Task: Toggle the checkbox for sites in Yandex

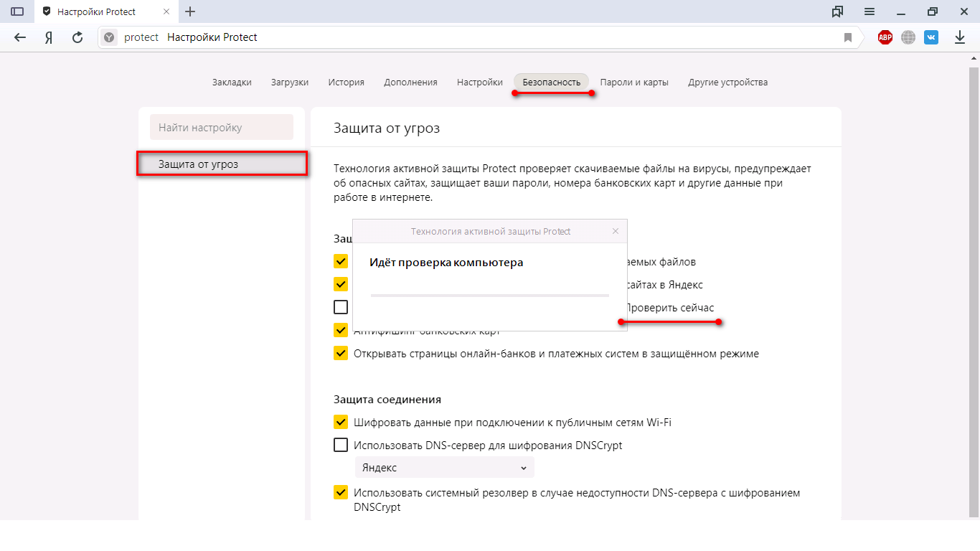Action: (341, 284)
